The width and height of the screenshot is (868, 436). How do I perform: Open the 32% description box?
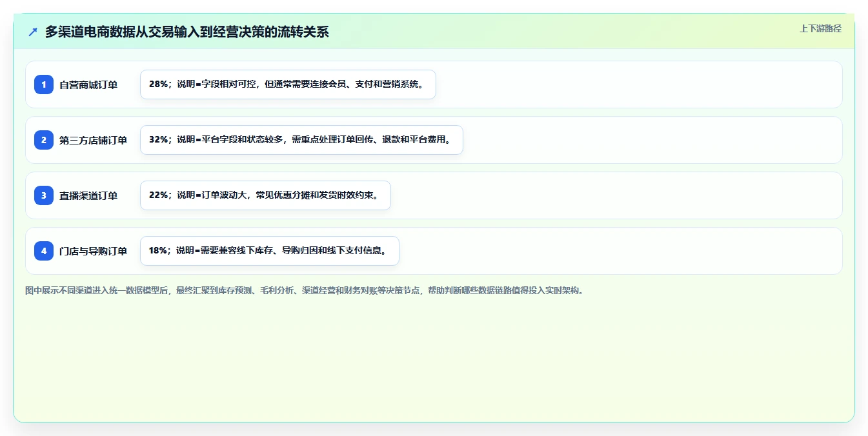[x=301, y=140]
